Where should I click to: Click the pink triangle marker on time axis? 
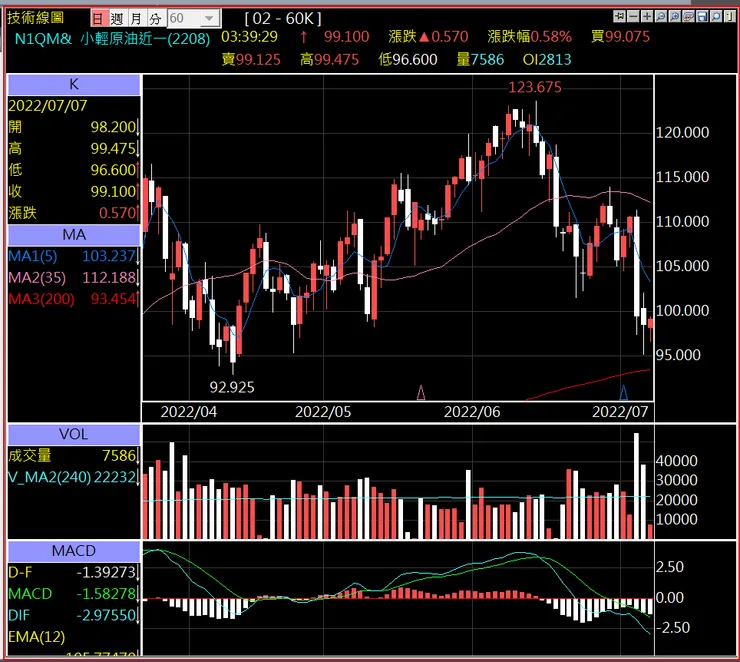[421, 393]
